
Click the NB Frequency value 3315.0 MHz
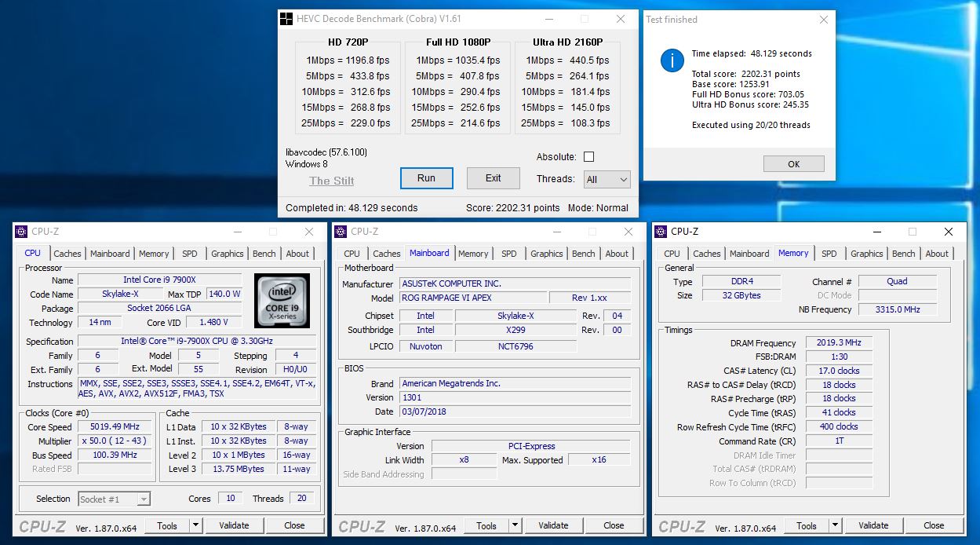coord(898,309)
